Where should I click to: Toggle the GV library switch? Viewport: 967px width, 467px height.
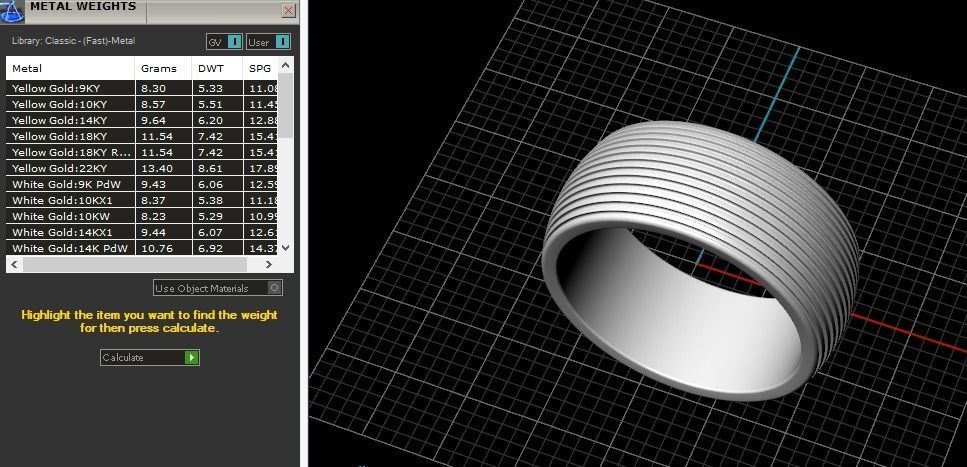point(224,42)
